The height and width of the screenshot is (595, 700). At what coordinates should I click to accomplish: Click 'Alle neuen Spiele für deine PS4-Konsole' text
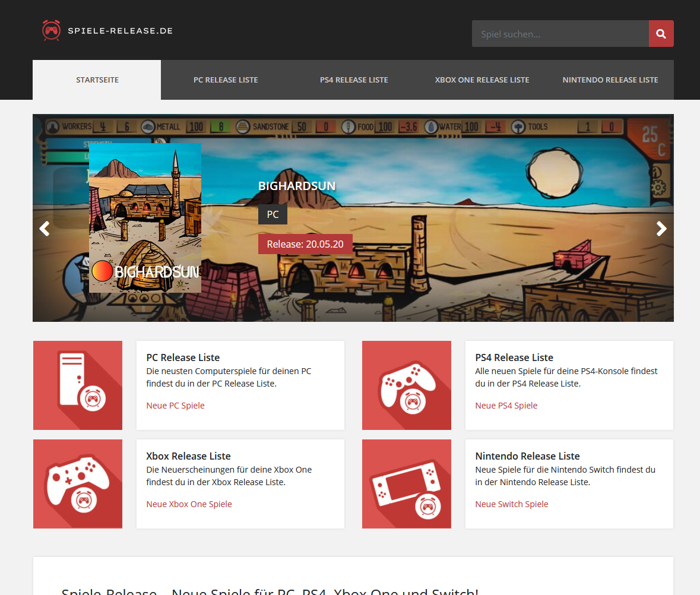[x=552, y=371]
